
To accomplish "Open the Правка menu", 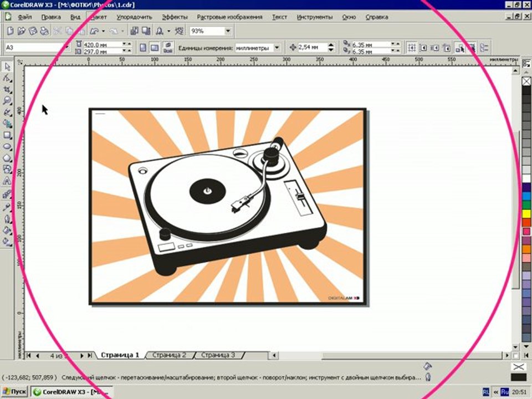I will click(51, 17).
